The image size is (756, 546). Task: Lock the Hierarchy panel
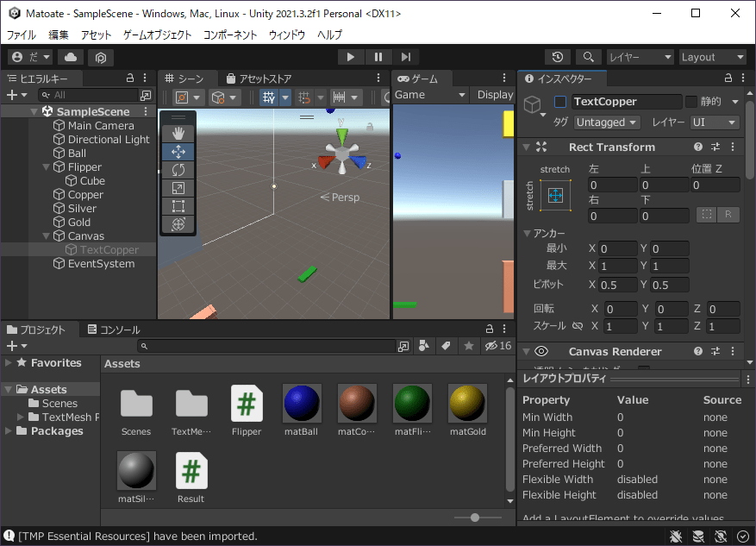(129, 78)
